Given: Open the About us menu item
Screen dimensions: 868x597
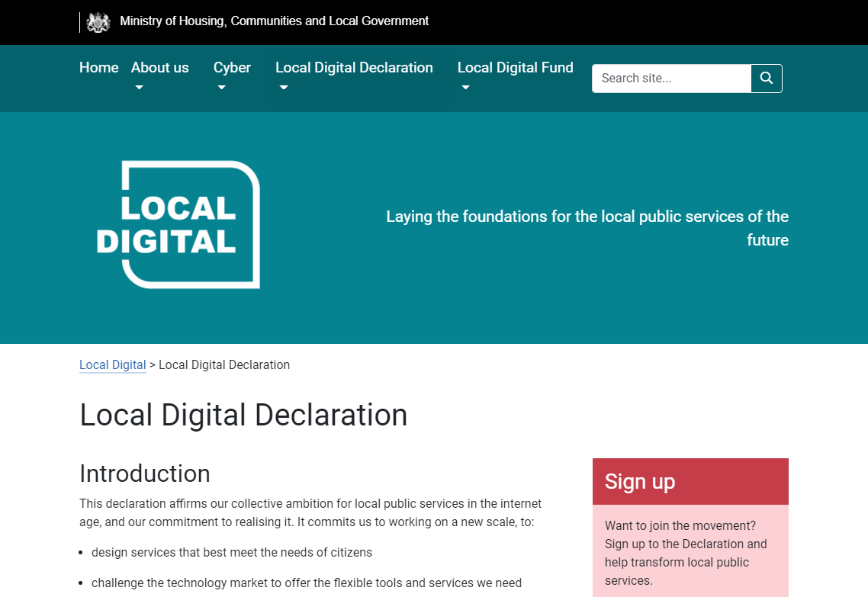Looking at the screenshot, I should [x=160, y=68].
